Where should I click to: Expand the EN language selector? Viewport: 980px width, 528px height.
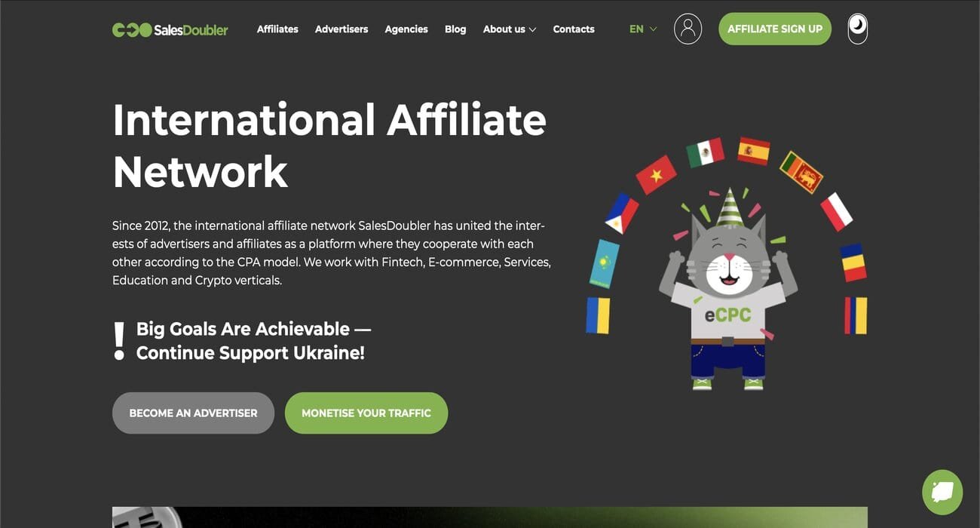click(x=642, y=29)
